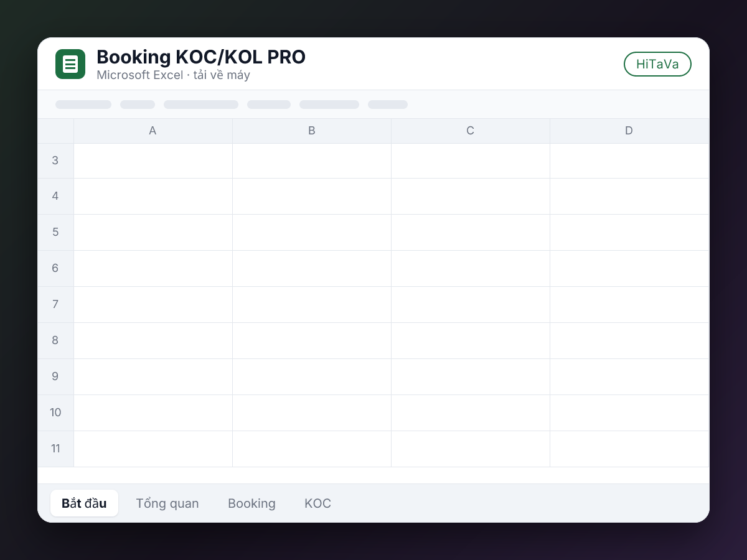The height and width of the screenshot is (560, 747).
Task: Click 'Microsoft Excel · tải về máy' subtitle
Action: point(173,75)
